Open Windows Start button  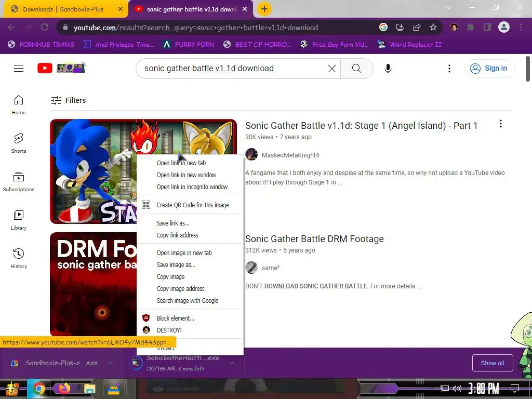coord(12,389)
